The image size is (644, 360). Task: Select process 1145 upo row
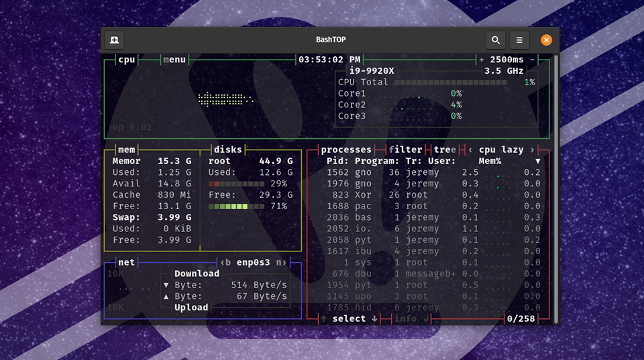click(x=433, y=296)
